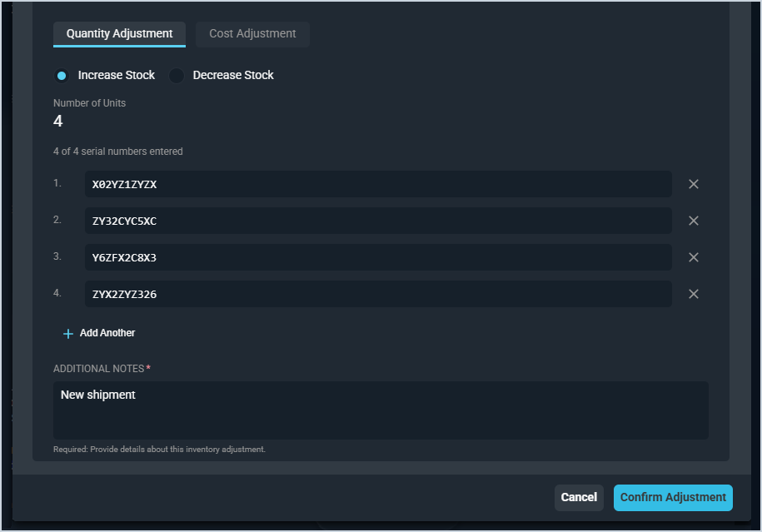Image resolution: width=762 pixels, height=532 pixels.
Task: Click the Number of Units value
Action: pos(58,122)
